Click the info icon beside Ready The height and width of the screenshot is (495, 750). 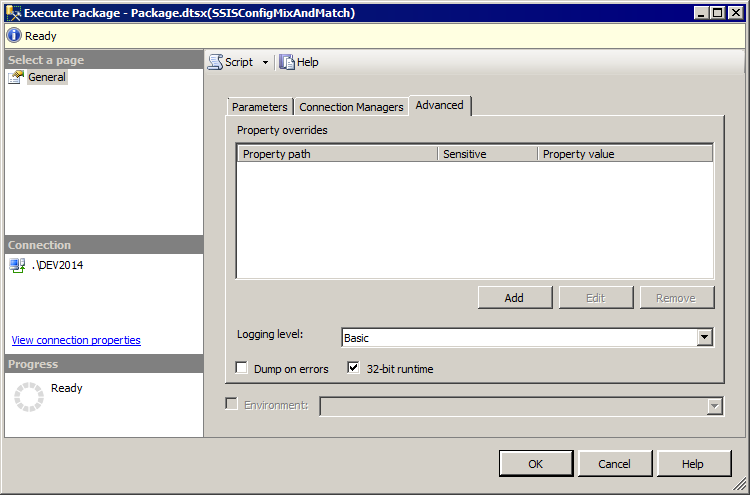tap(14, 35)
